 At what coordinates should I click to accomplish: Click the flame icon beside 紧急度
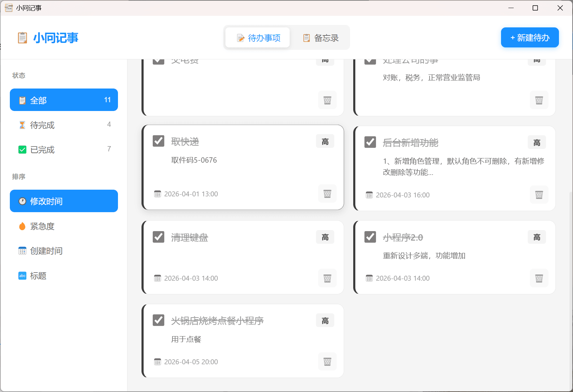[22, 226]
